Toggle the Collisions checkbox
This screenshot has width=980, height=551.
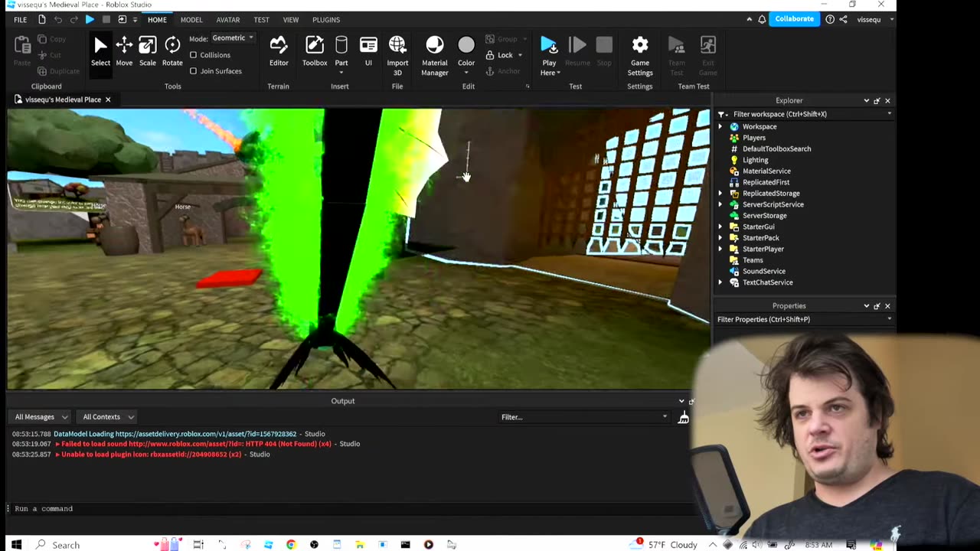(x=193, y=55)
